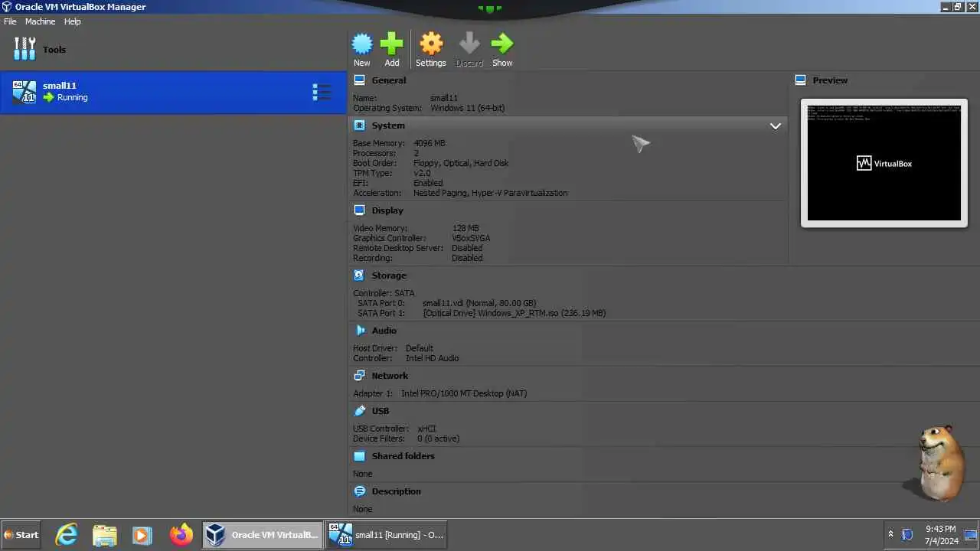
Task: Click the USB section plug icon
Action: coord(359,411)
